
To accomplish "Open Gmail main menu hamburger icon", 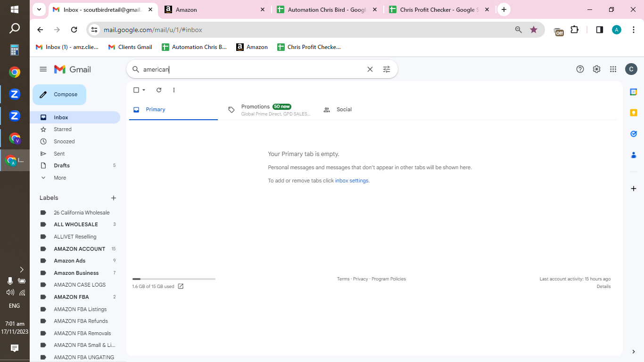I will click(x=43, y=69).
